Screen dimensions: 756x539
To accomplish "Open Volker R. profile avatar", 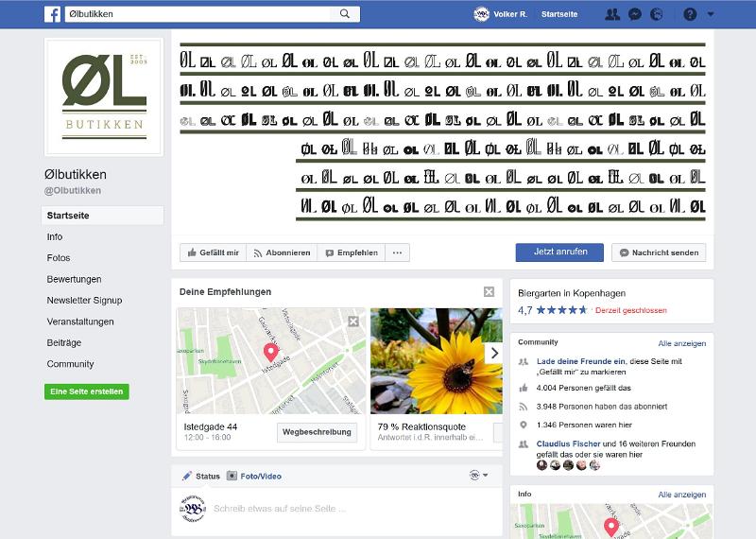I will click(x=481, y=14).
